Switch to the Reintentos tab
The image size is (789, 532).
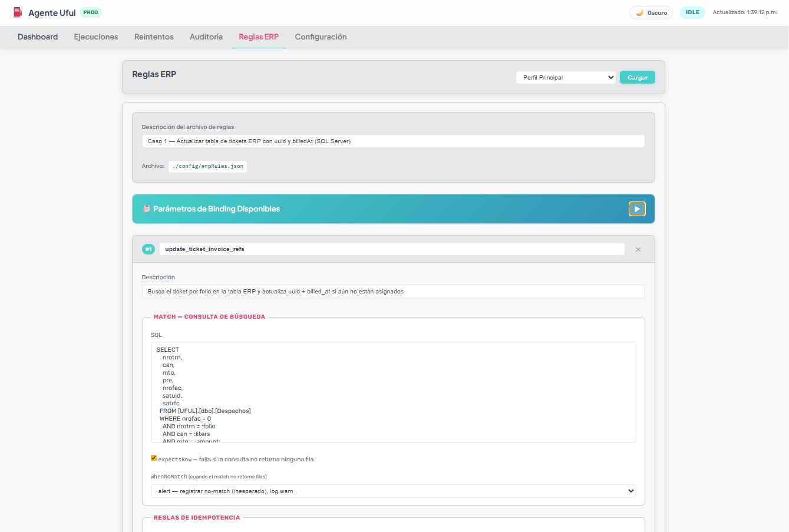click(x=154, y=37)
